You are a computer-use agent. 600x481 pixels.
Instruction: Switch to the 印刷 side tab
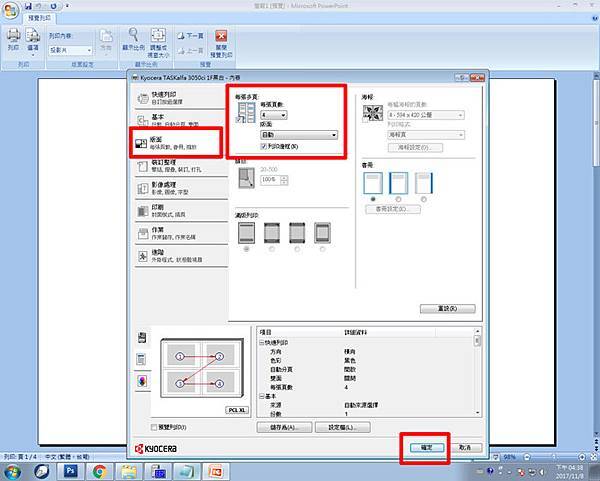click(181, 210)
